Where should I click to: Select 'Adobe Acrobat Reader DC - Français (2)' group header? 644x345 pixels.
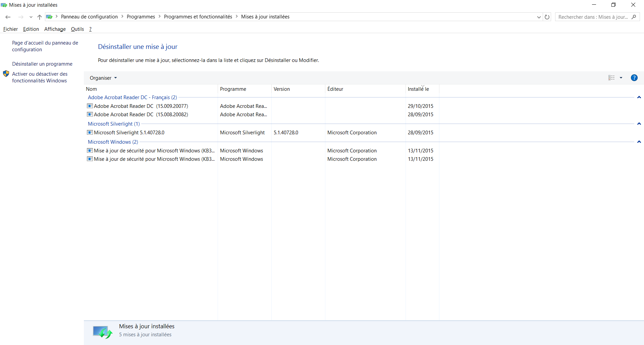132,97
